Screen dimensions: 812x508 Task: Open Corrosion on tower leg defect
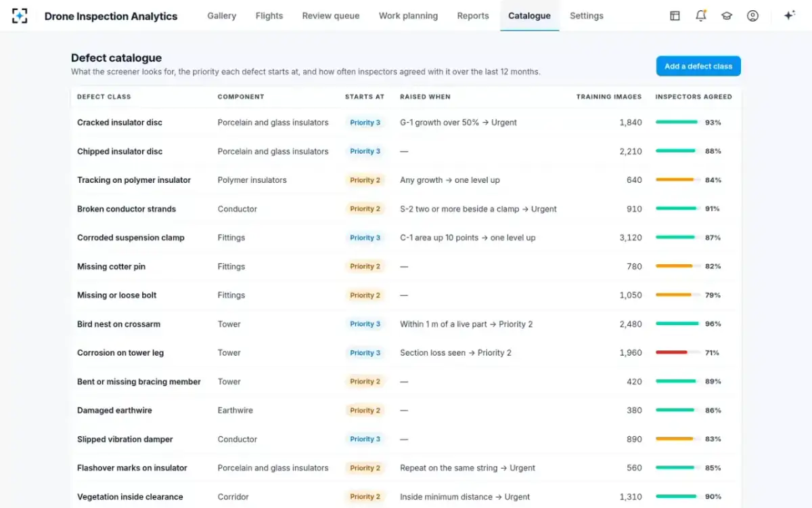pos(120,353)
